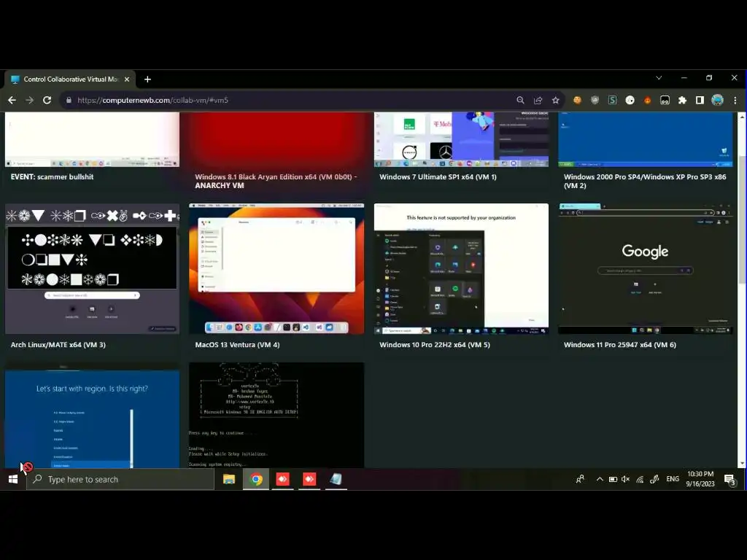Open the uBlock shield extension icon
The height and width of the screenshot is (560, 747).
(x=595, y=100)
